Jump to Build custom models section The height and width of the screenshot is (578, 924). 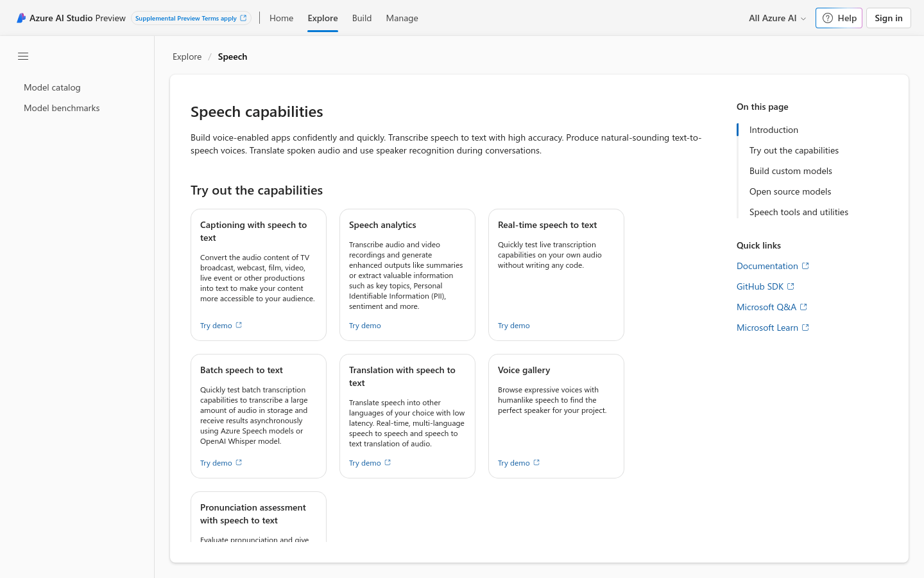(x=791, y=171)
